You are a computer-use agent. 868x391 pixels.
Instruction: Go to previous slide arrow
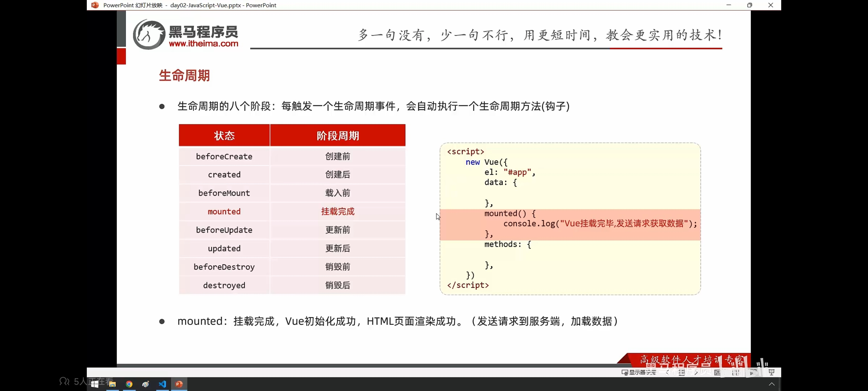click(x=668, y=372)
